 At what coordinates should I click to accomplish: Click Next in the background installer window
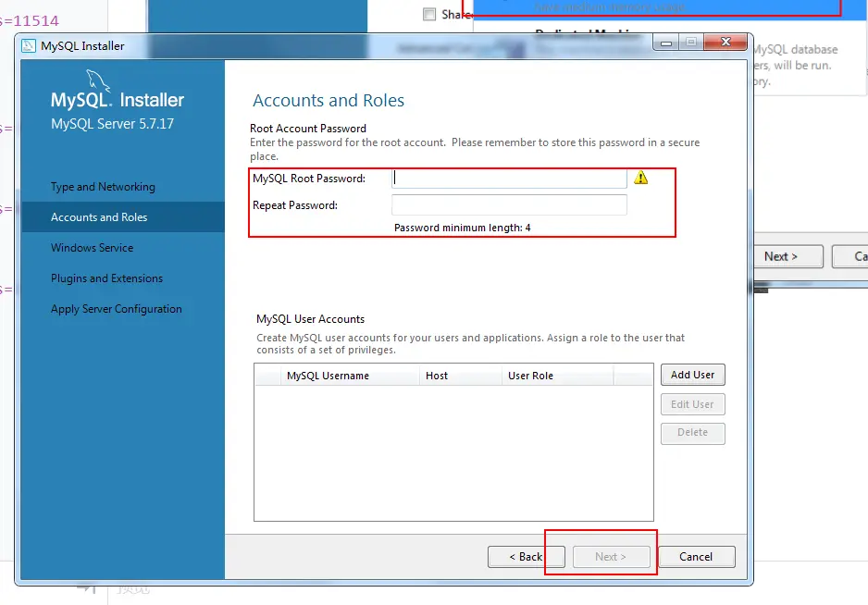point(788,256)
